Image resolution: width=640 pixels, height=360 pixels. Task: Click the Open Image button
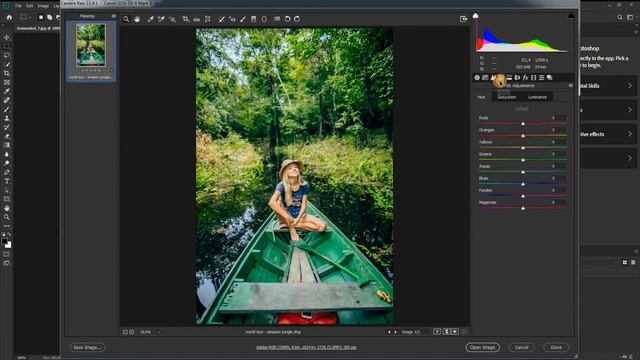coord(482,347)
